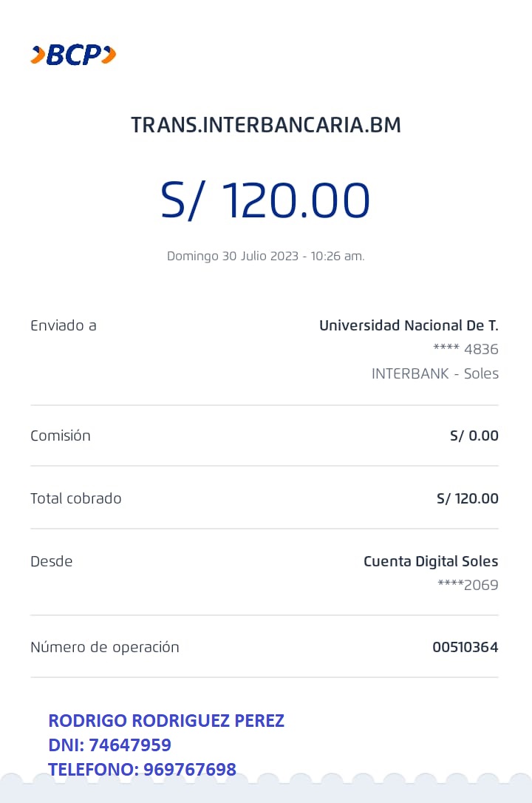
Task: Click the "Número de operación" label
Action: [105, 647]
